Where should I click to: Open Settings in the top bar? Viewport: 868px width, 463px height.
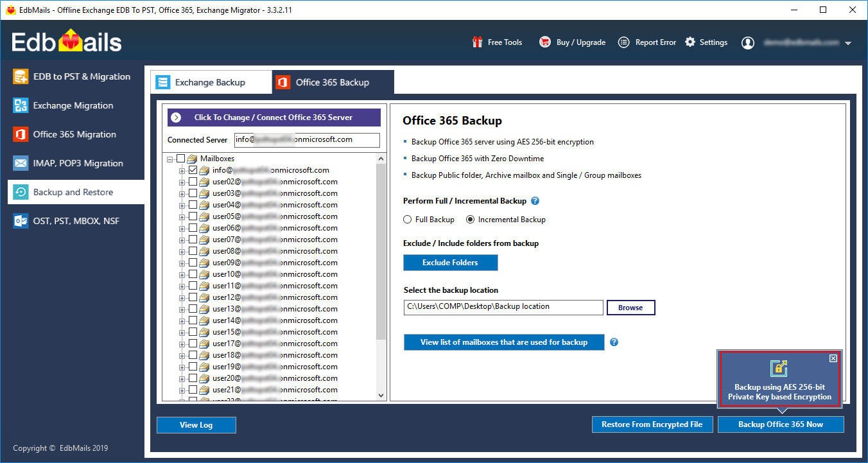click(x=706, y=42)
